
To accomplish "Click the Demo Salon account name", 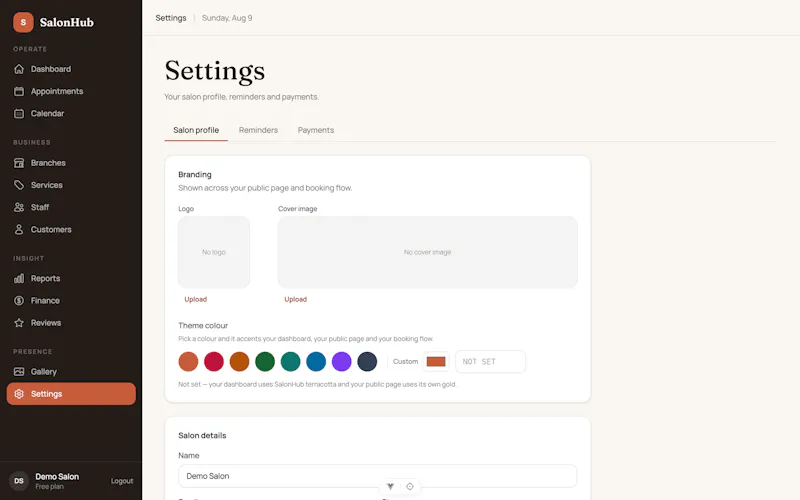I will (x=57, y=477).
